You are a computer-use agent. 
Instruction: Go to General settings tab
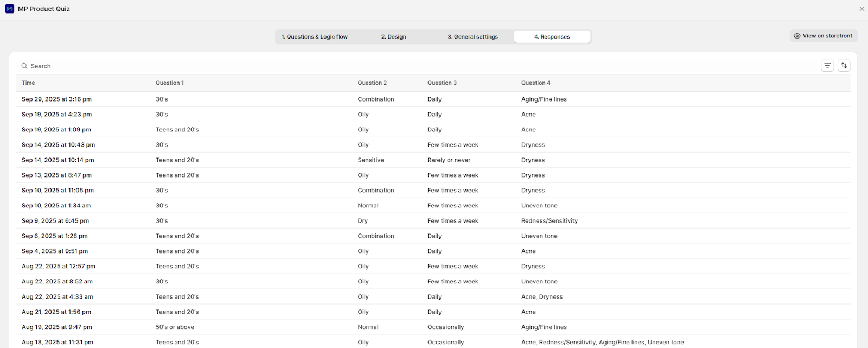click(473, 37)
